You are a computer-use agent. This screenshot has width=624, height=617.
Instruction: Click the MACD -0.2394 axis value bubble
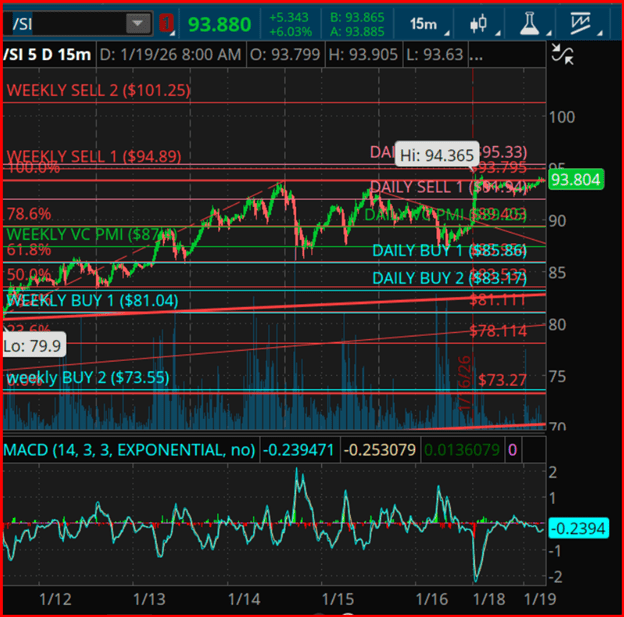coord(576,528)
